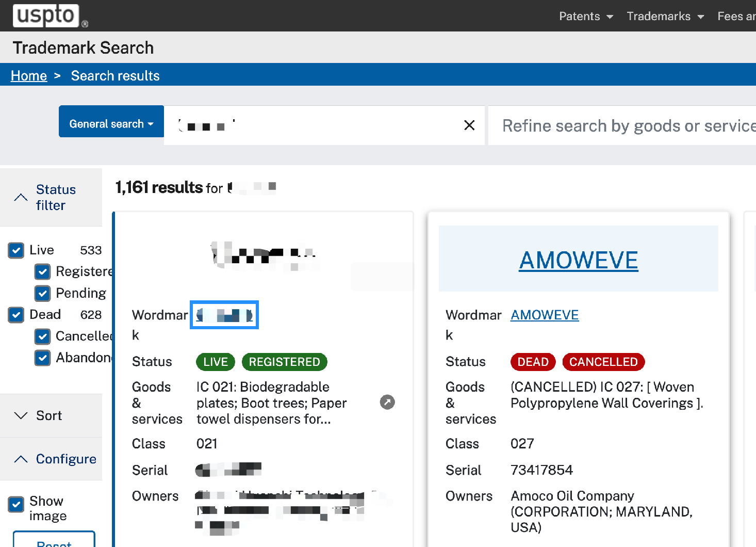This screenshot has height=547, width=756.
Task: Go to the Home breadcrumb link
Action: (x=29, y=76)
